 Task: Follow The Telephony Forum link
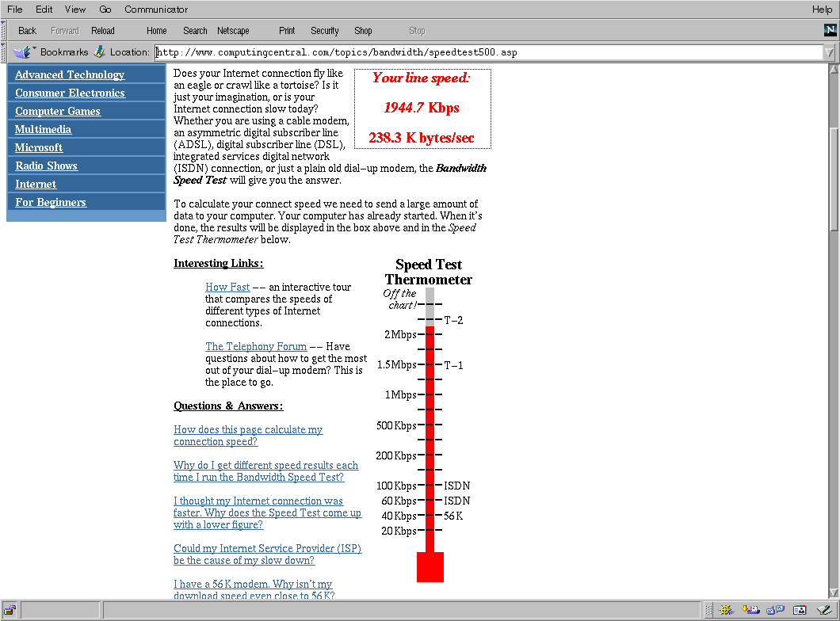tap(256, 346)
